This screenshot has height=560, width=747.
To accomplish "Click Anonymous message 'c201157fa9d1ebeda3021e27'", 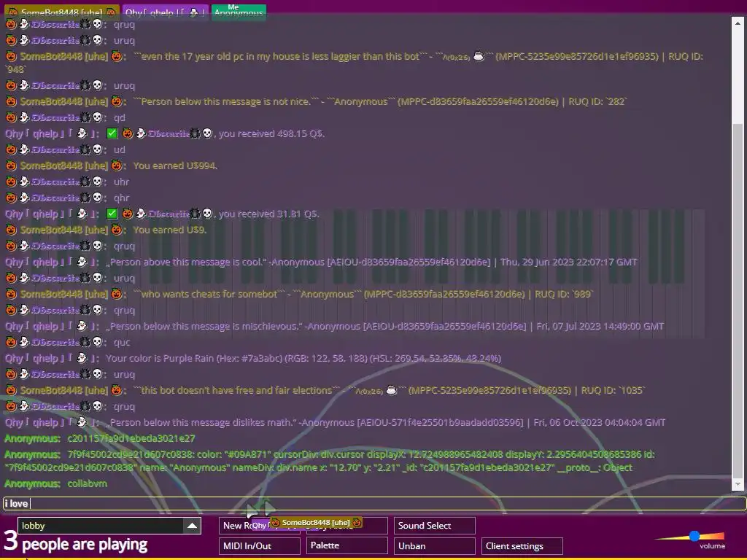I will pos(131,438).
